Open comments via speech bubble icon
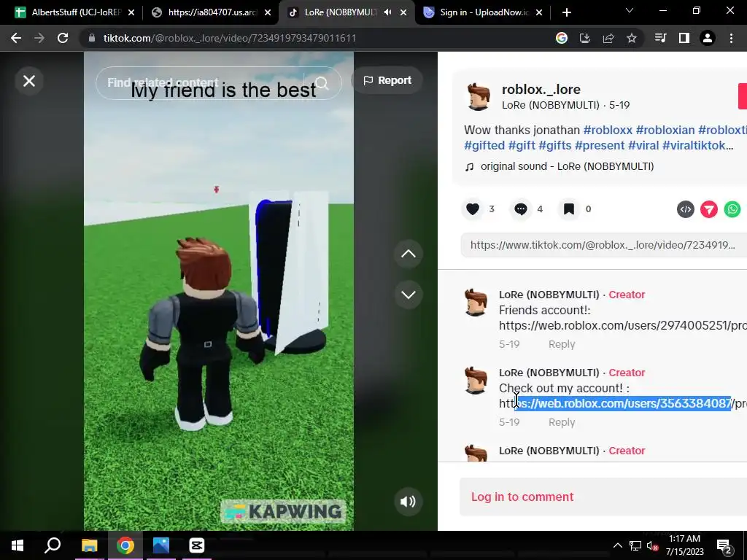This screenshot has height=560, width=747. [521, 209]
